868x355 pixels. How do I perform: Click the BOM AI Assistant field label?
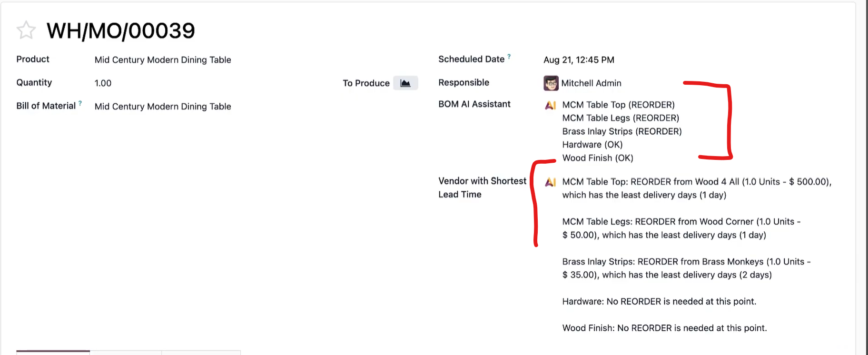click(x=474, y=104)
